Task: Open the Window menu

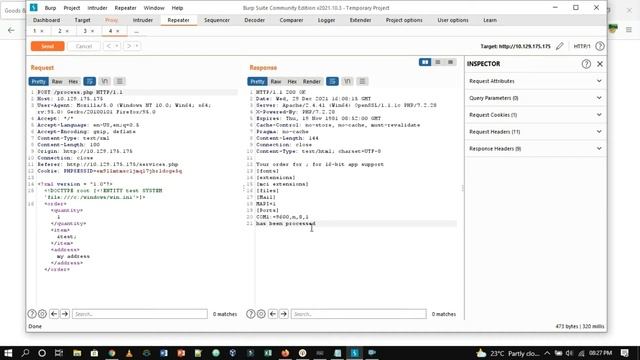Action: (x=154, y=8)
